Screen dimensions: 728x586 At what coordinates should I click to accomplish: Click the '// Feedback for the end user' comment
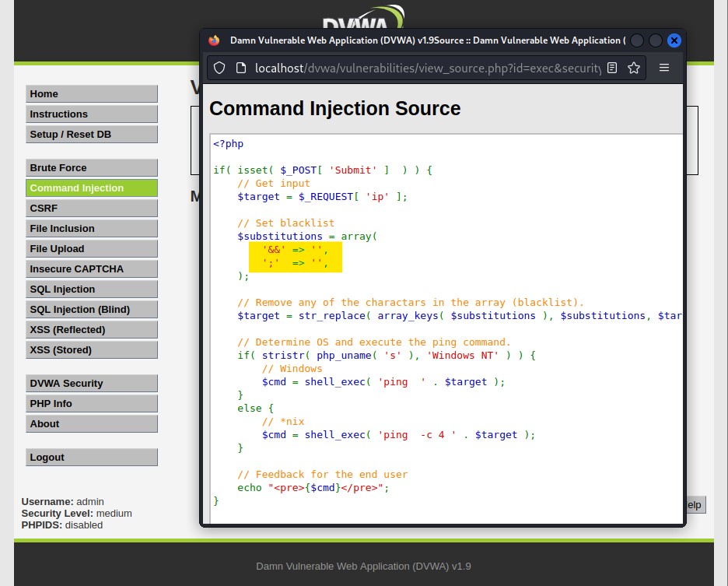(322, 475)
